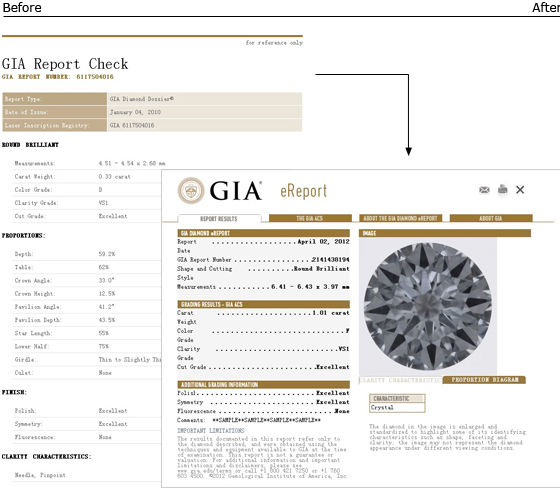Click eReport date April 02, 2012
The width and height of the screenshot is (560, 489).
point(324,242)
